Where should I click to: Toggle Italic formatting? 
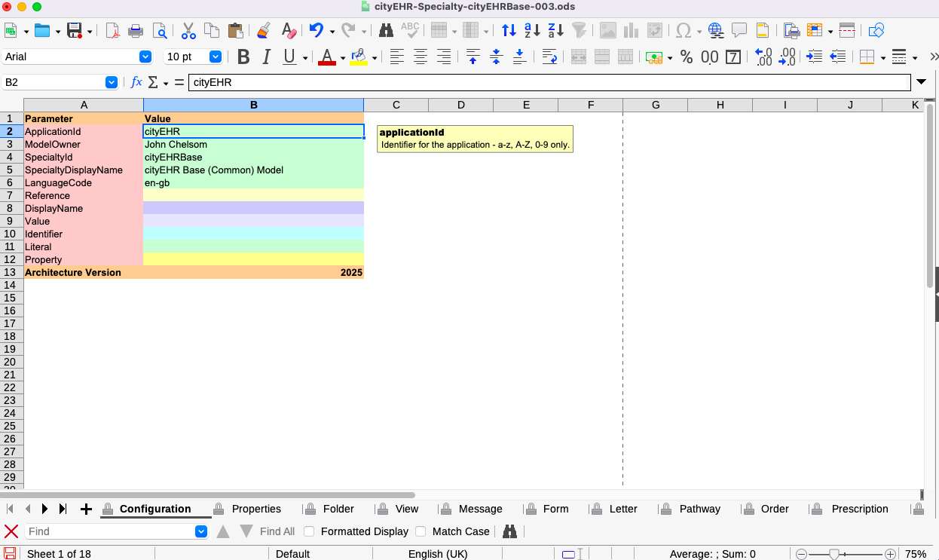pyautogui.click(x=266, y=57)
